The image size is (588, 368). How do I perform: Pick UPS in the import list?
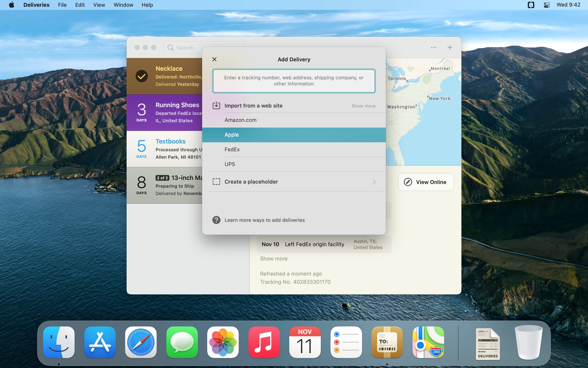tap(294, 164)
